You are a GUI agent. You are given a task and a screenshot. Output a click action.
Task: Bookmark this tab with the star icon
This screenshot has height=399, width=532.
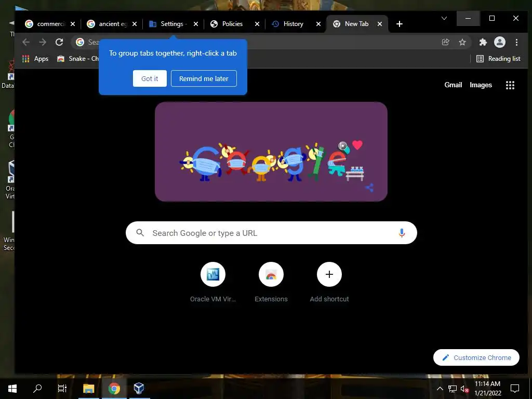462,42
